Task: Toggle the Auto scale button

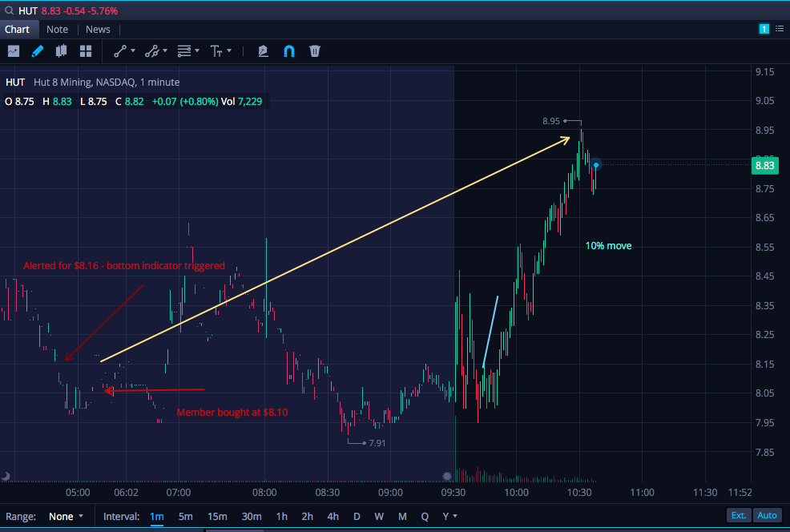Action: (x=767, y=515)
